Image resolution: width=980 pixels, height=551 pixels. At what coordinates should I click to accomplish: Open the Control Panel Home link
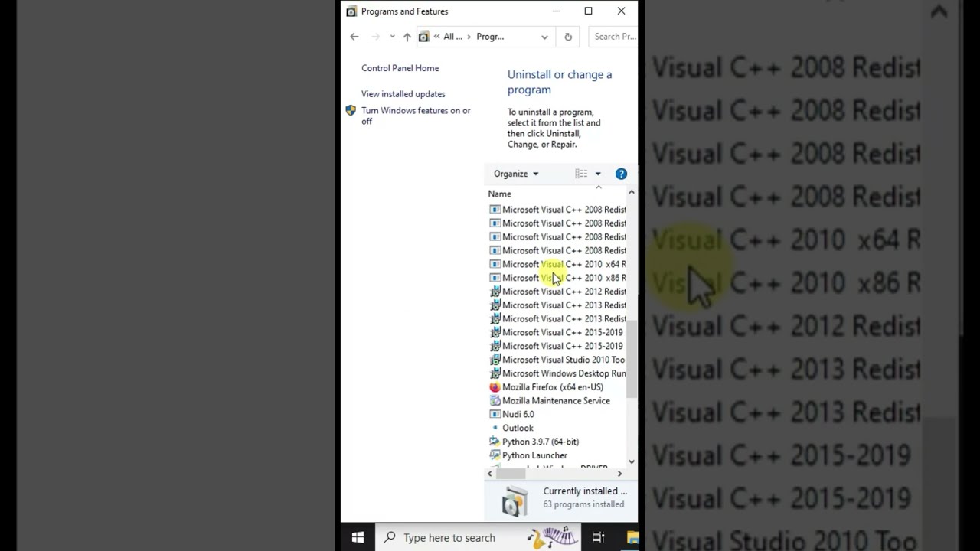click(400, 68)
